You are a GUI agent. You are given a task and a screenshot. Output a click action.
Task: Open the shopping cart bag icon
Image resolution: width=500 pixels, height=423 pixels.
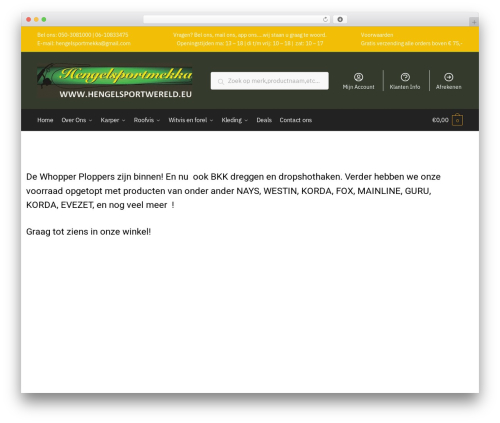point(457,120)
